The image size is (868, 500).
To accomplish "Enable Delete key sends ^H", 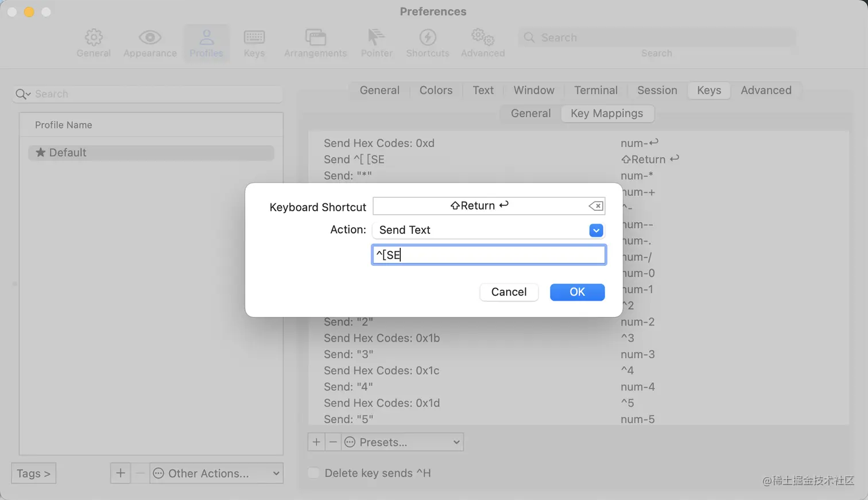I will tap(313, 473).
